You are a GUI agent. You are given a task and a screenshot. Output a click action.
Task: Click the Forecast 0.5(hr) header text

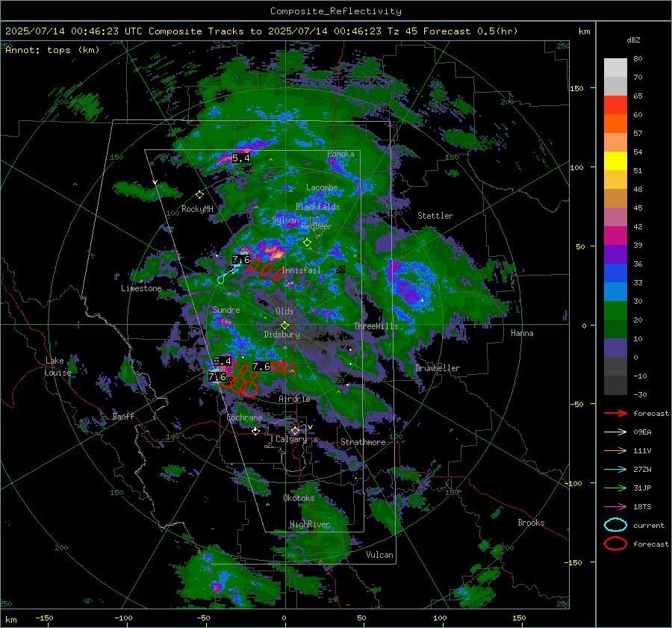[470, 31]
